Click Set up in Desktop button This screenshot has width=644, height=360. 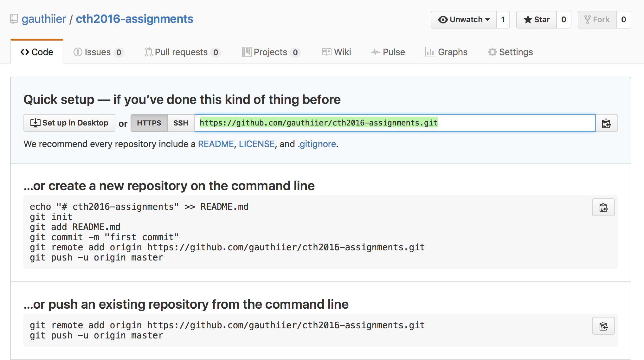(69, 123)
